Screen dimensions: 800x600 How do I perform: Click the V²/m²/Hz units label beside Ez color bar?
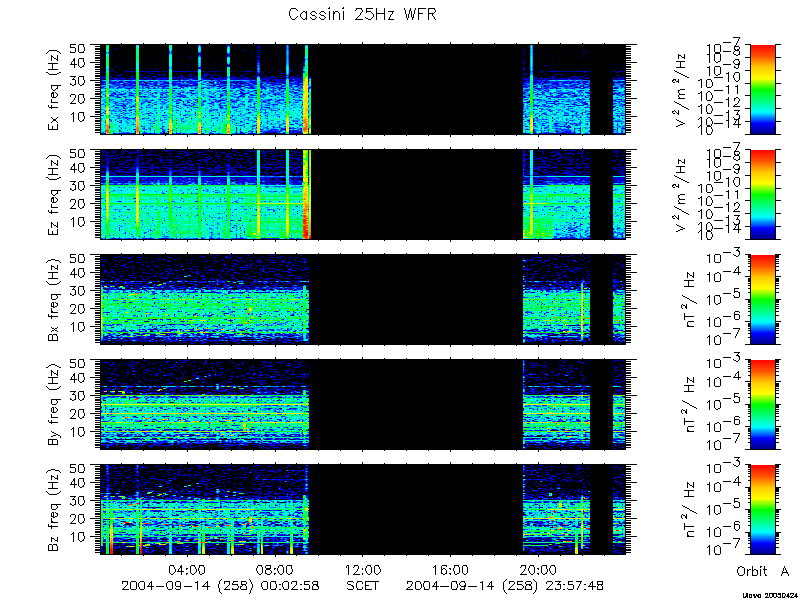[x=682, y=195]
